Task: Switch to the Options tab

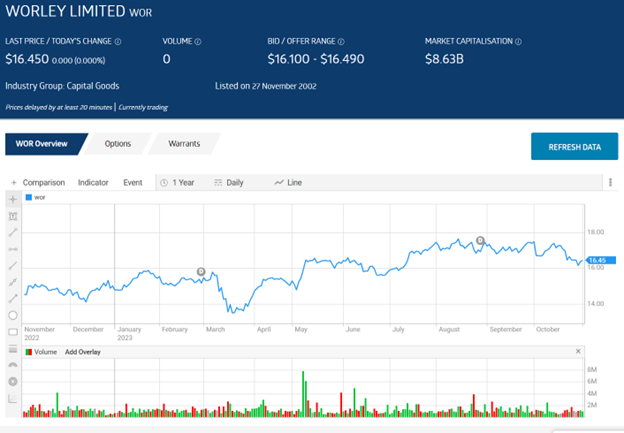Action: click(118, 144)
